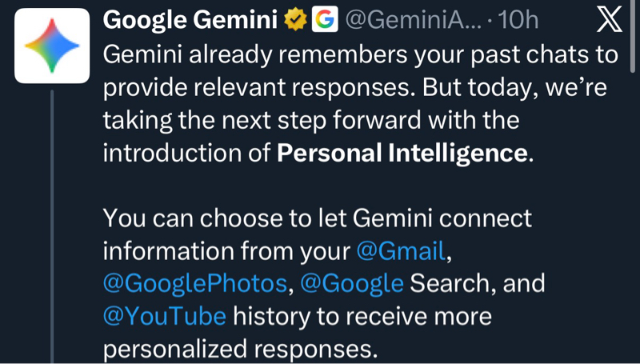Click the final line "personalized responses."
This screenshot has width=640, height=364.
(240, 349)
